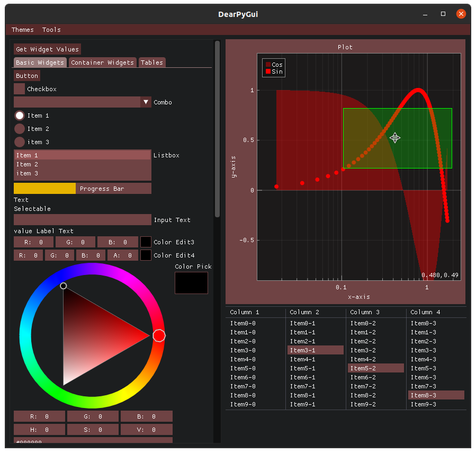The height and width of the screenshot is (453, 476).
Task: Open the Themes menu
Action: (x=22, y=30)
